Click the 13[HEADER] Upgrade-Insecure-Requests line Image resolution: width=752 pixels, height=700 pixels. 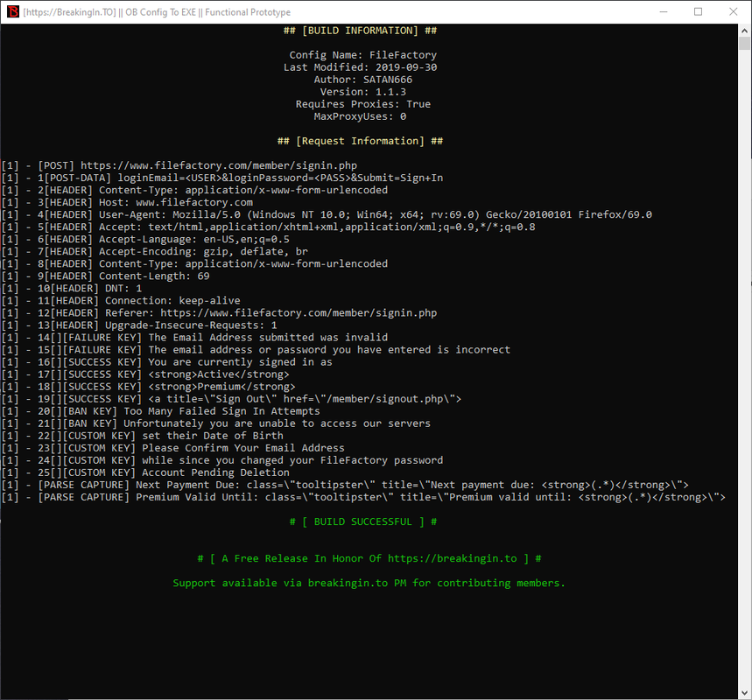pyautogui.click(x=139, y=325)
